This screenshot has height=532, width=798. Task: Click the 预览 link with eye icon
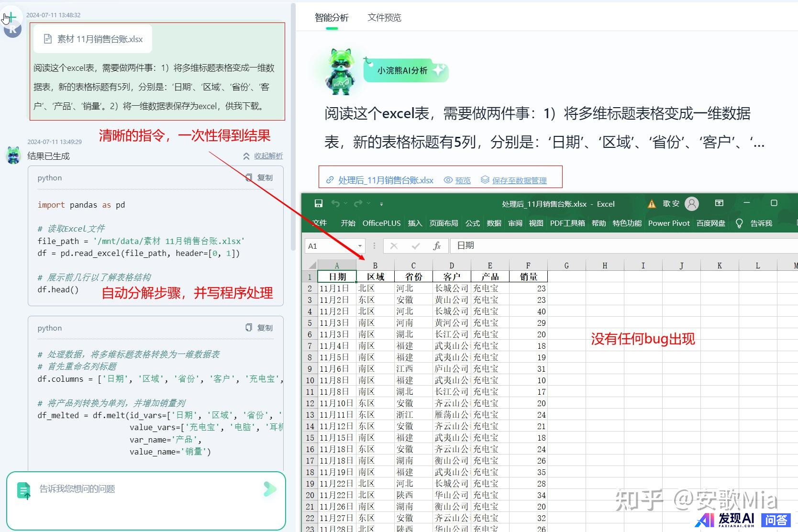[462, 180]
